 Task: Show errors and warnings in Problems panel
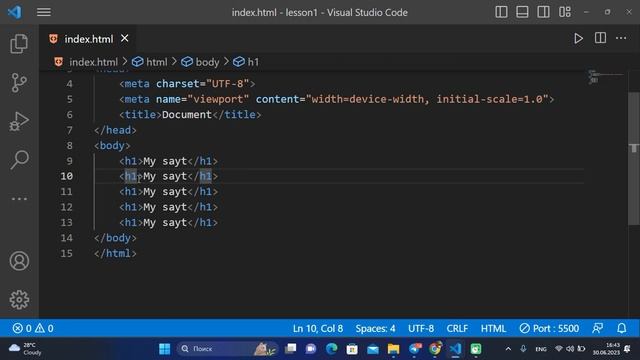tap(33, 329)
